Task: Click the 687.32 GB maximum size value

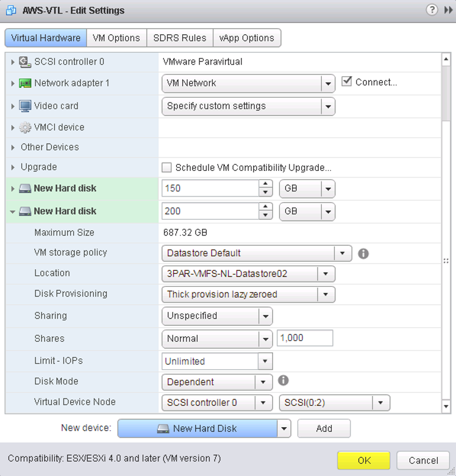Action: (185, 233)
